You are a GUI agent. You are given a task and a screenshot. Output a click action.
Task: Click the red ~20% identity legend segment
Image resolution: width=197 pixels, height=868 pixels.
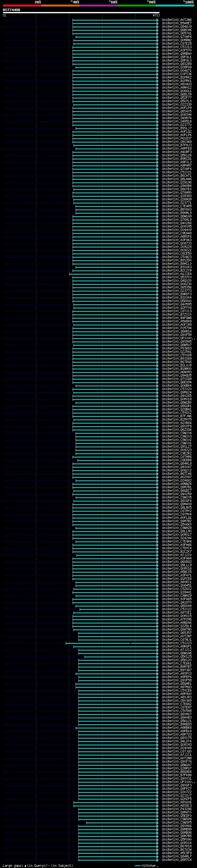point(22,6)
